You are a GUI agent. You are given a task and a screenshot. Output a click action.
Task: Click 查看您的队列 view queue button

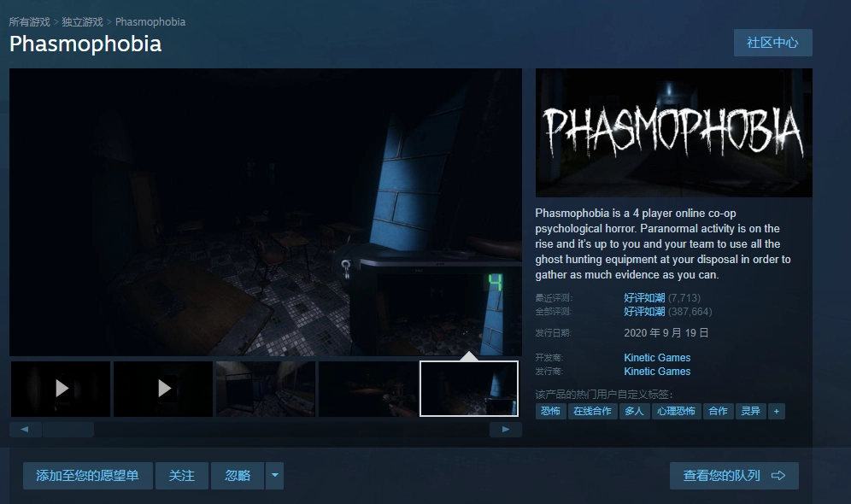(x=734, y=476)
